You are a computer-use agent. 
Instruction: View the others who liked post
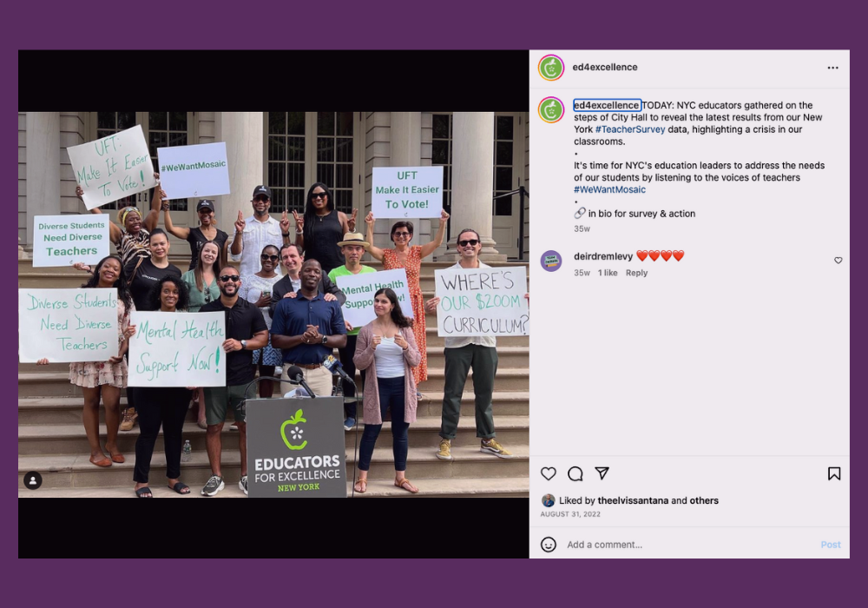coord(704,500)
